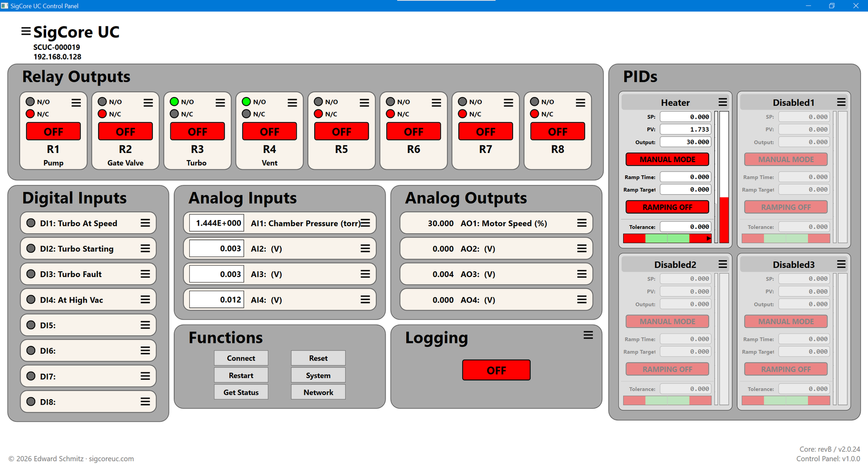Open the R7 relay menu icon
This screenshot has width=868, height=468.
click(x=508, y=102)
